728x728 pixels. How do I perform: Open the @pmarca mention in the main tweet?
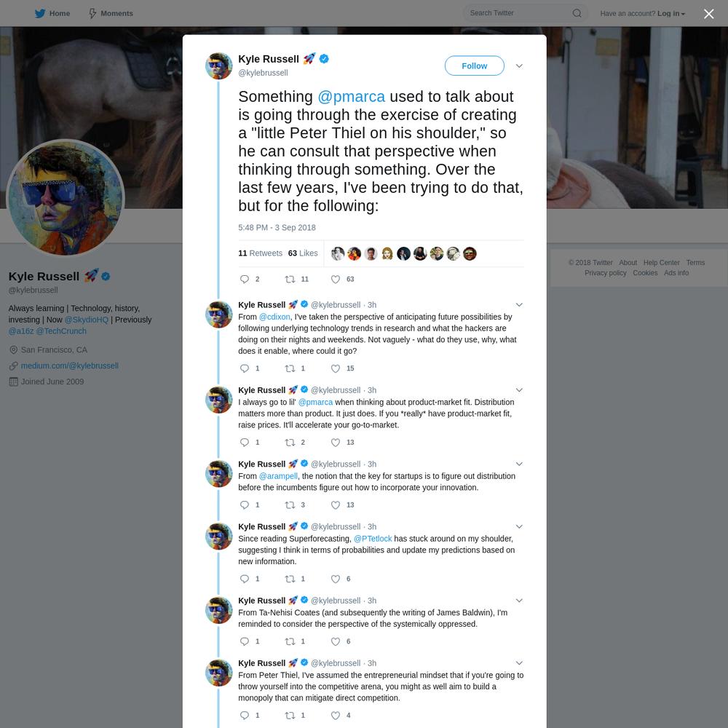pyautogui.click(x=351, y=97)
